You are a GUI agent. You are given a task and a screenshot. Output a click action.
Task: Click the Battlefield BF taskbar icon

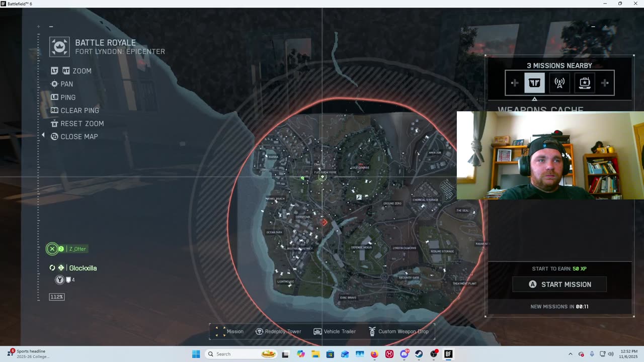coord(448,354)
